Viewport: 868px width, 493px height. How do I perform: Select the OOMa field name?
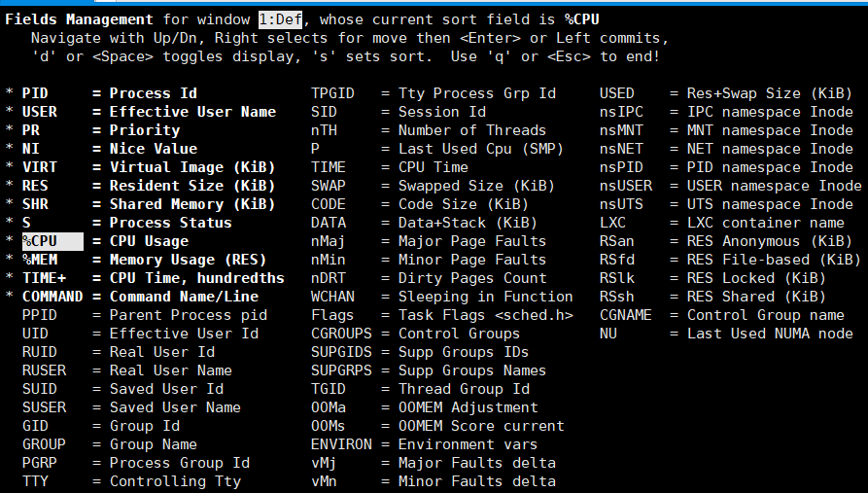[x=328, y=407]
